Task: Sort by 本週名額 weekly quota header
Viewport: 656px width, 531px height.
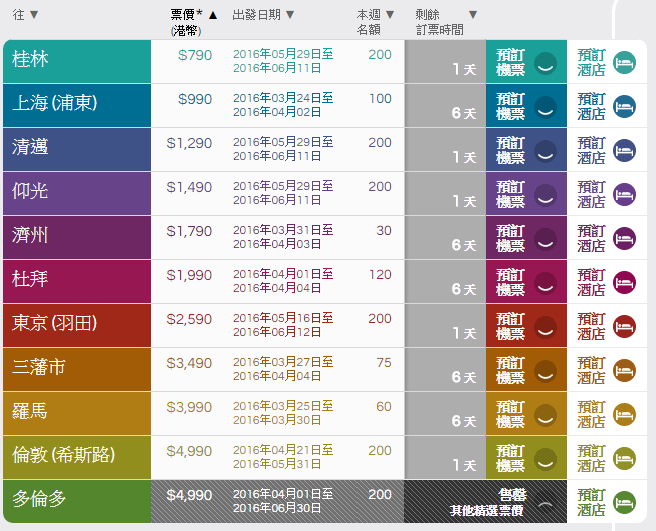Action: pos(376,21)
